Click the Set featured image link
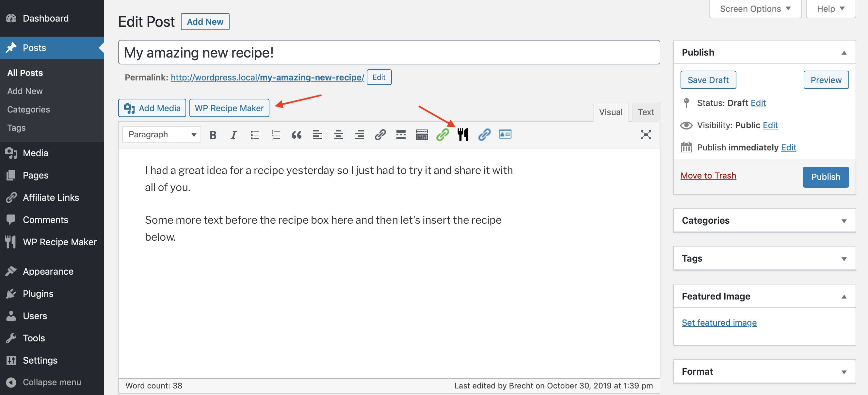The height and width of the screenshot is (395, 868). point(719,322)
